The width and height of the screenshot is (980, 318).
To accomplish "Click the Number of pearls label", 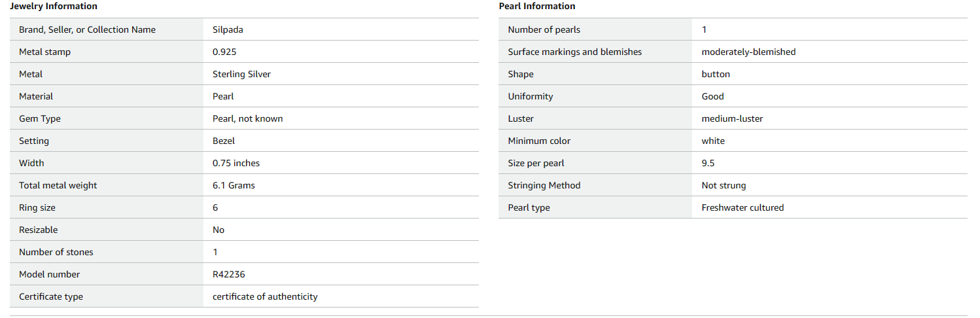I will 544,29.
